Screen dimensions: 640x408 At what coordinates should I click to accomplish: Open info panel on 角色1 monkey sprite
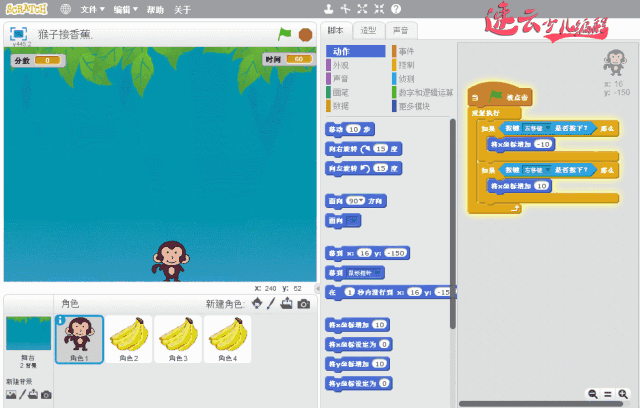[60, 321]
